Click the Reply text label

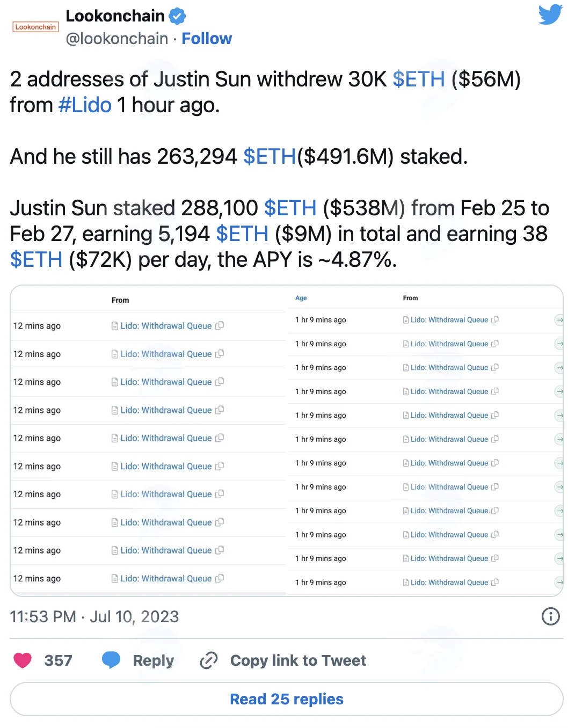(x=154, y=660)
